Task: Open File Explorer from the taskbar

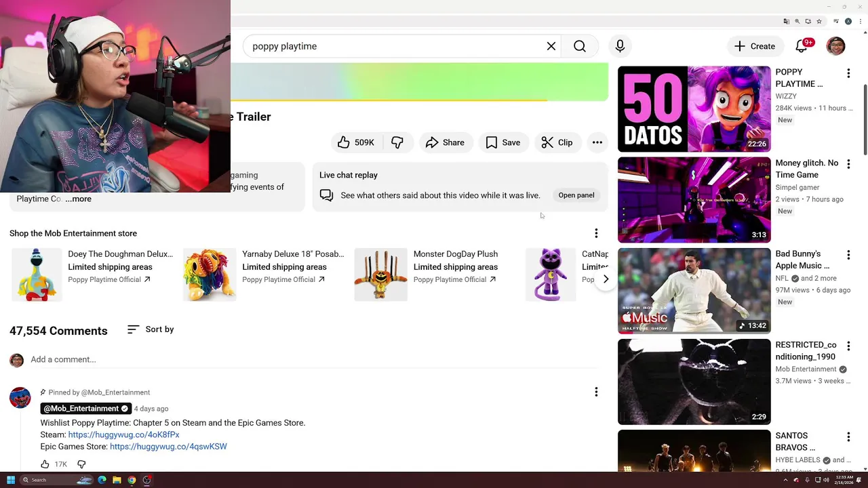Action: tap(117, 480)
